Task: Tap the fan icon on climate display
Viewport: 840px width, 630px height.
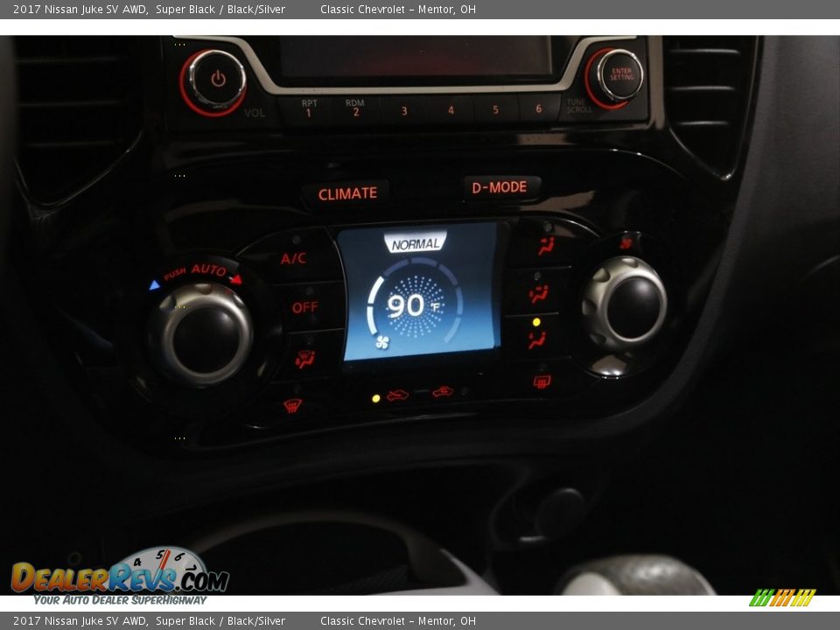Action: click(x=382, y=342)
